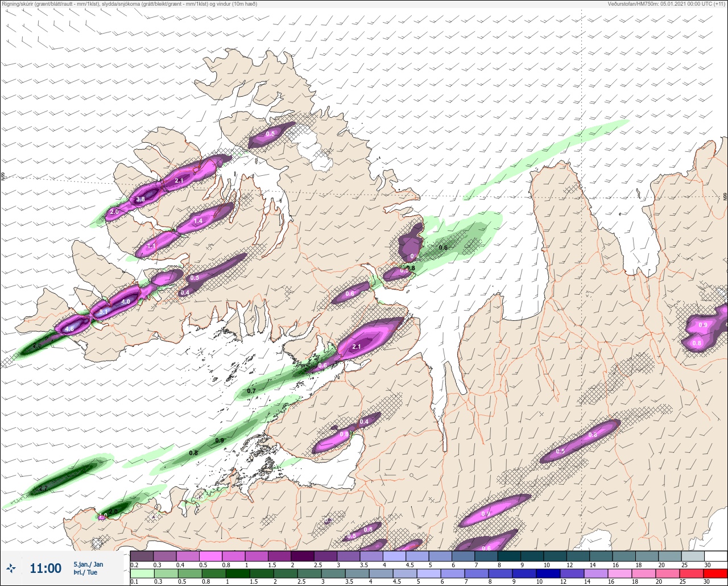Click the 'Þri./ Tue' weekday label
Image resolution: width=728 pixels, height=586 pixels.
pos(85,572)
